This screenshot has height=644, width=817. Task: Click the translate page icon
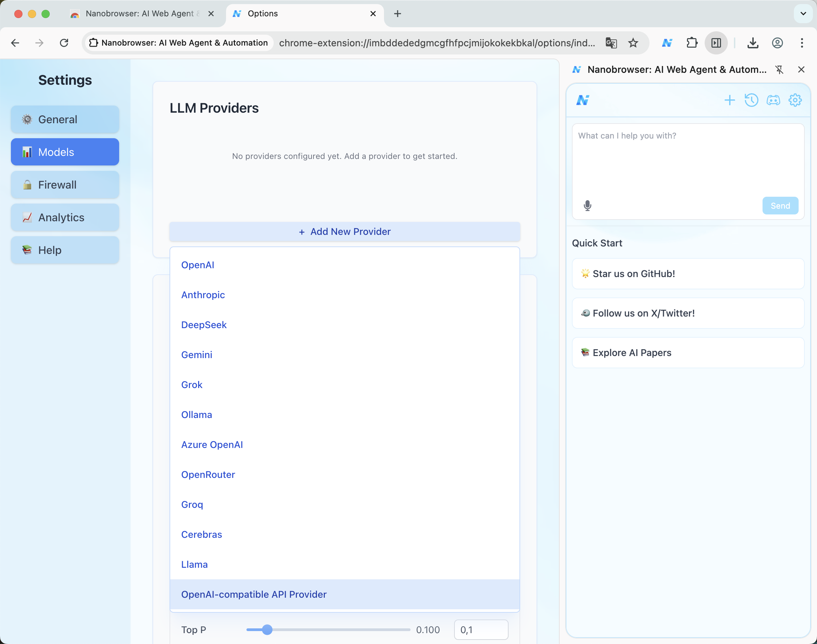pyautogui.click(x=611, y=43)
